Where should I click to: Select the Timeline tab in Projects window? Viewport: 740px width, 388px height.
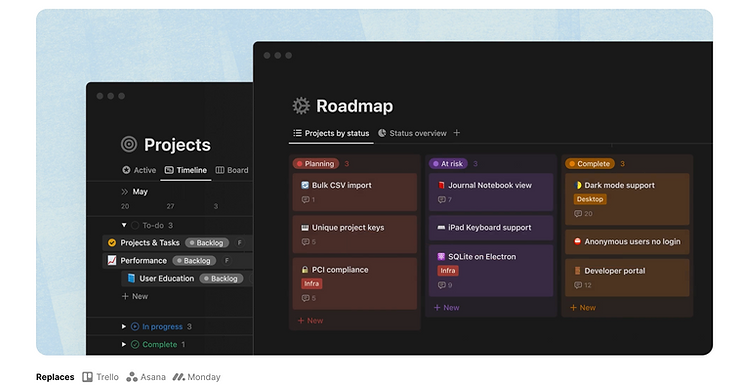pos(186,170)
